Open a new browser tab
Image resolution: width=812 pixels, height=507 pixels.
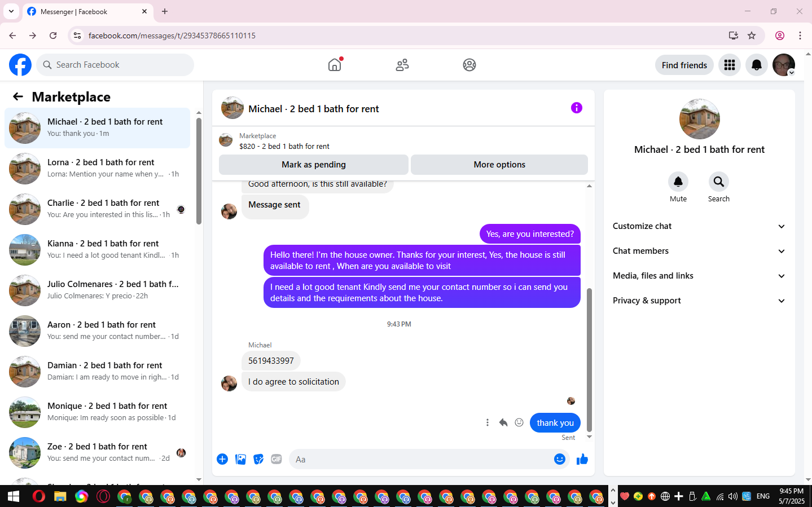pyautogui.click(x=165, y=11)
